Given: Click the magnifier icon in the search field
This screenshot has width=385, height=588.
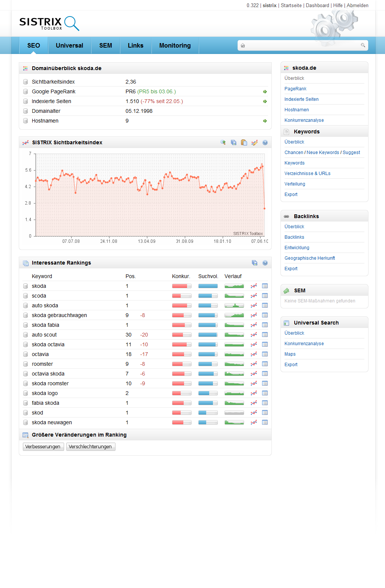Looking at the screenshot, I should pyautogui.click(x=363, y=45).
